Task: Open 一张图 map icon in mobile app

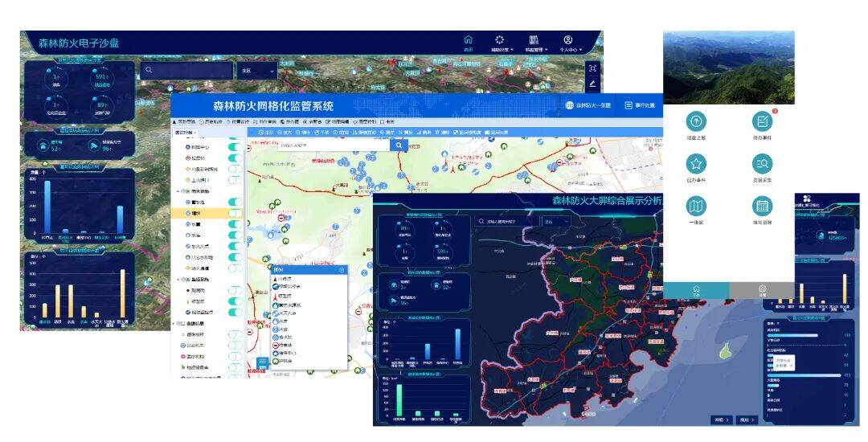Action: [x=696, y=207]
